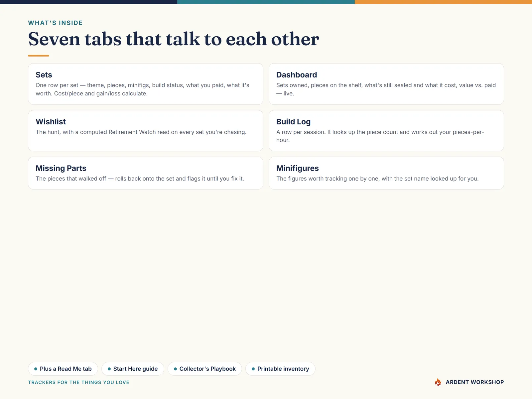This screenshot has height=399, width=532.
Task: Click the Dashboard description starting 'Sets owned'
Action: tap(386, 89)
